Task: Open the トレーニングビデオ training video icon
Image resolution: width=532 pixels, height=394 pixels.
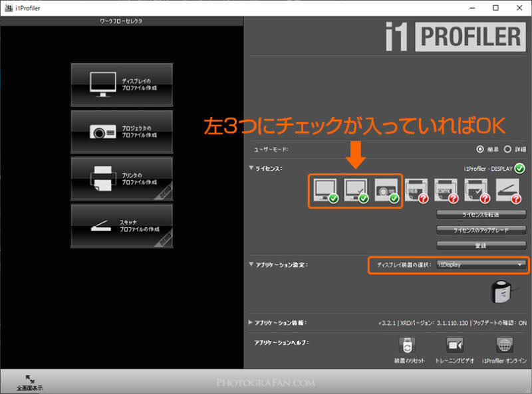Action: (455, 346)
